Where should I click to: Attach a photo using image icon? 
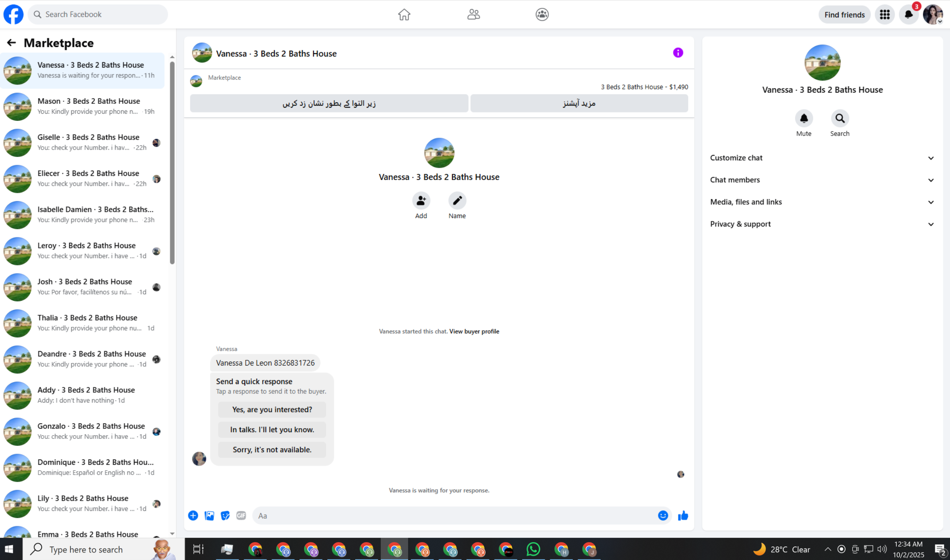[209, 515]
